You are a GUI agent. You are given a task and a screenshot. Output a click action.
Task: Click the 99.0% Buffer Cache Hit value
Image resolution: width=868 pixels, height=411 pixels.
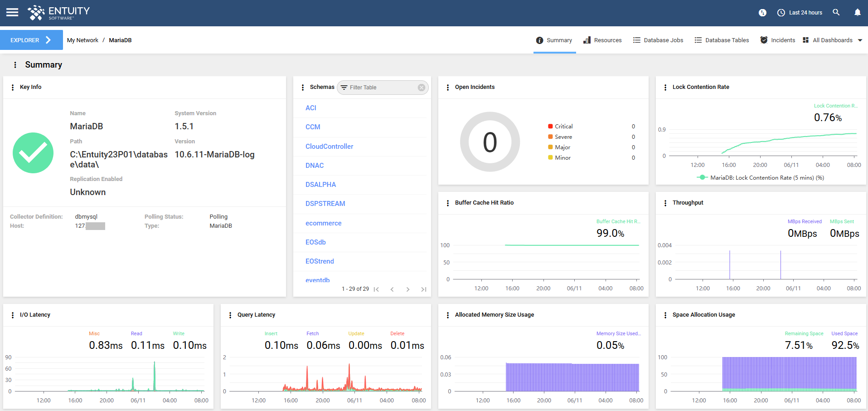click(610, 234)
